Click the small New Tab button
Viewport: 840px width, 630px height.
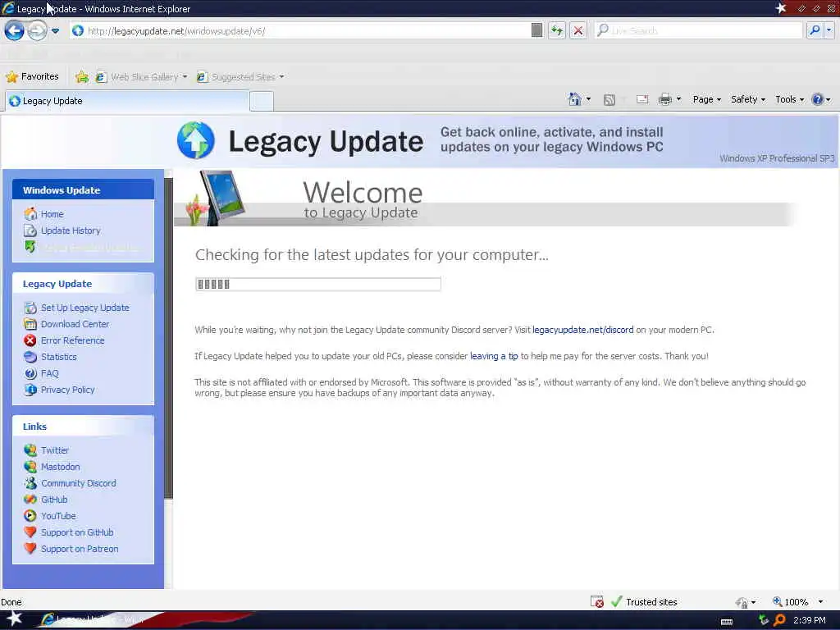262,101
